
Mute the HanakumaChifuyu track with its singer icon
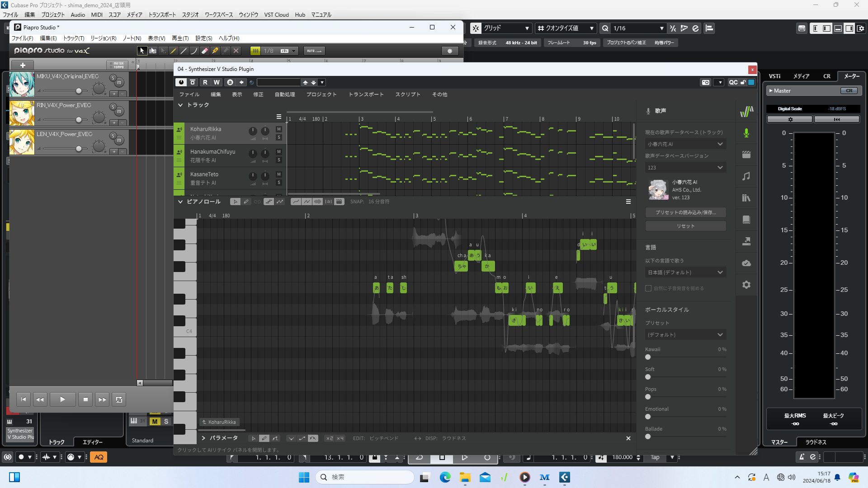click(x=179, y=152)
